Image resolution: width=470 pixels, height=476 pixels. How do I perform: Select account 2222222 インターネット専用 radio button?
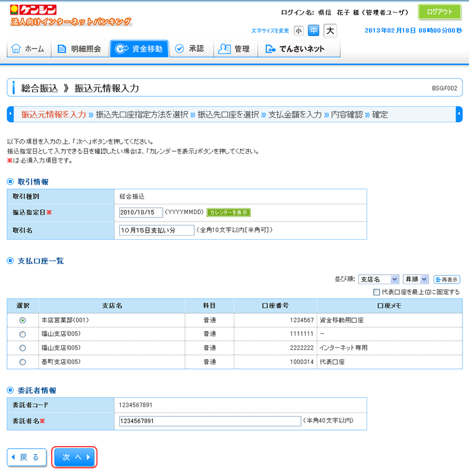[x=22, y=348]
